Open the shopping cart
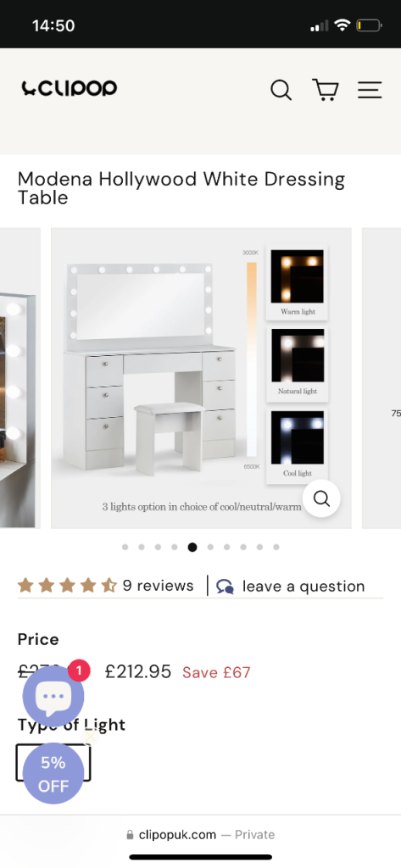This screenshot has width=401, height=868. [326, 89]
